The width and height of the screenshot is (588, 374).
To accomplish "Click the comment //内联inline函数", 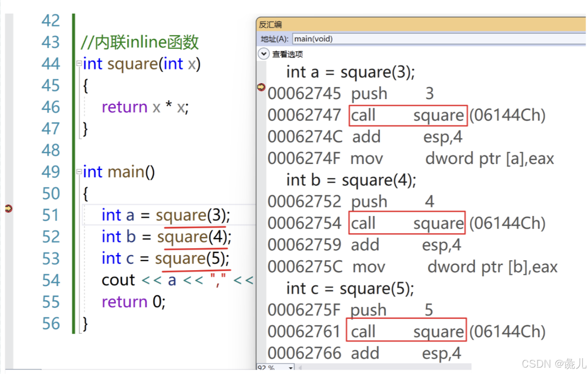I will click(x=140, y=42).
